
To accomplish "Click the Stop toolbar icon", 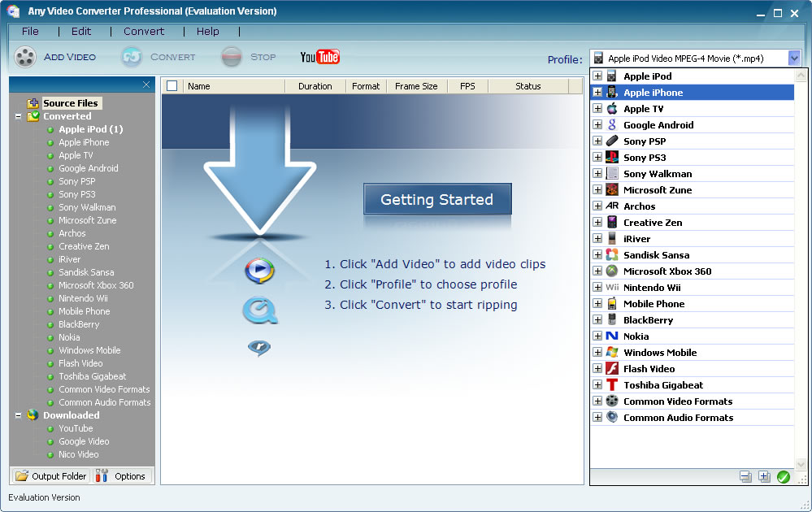I will tap(232, 57).
